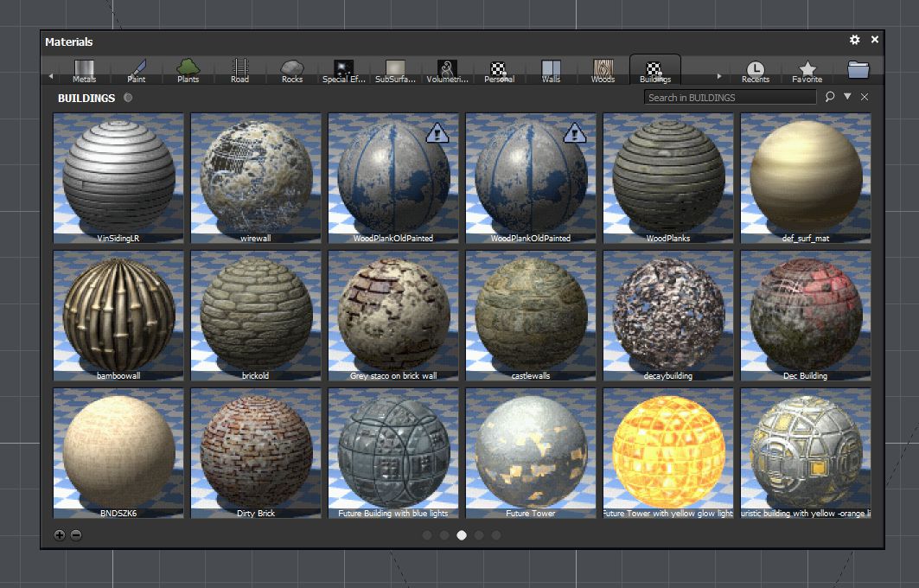Select the def_surf_mat material

click(x=806, y=178)
